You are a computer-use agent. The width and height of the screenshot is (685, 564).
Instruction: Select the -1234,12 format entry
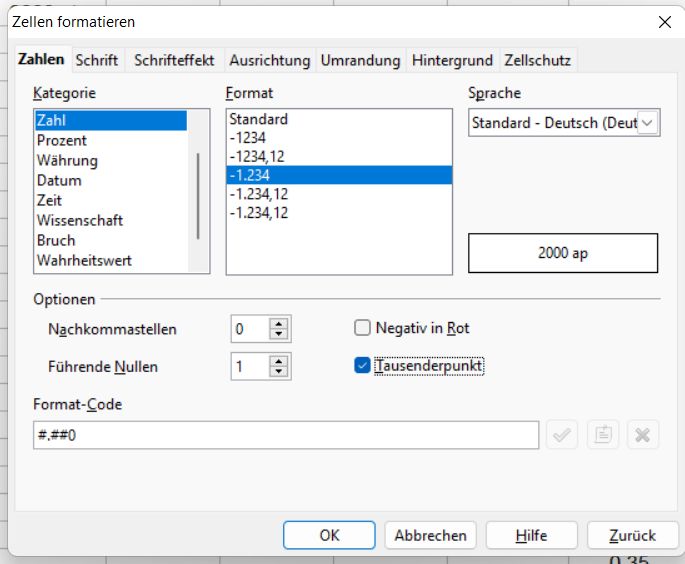point(339,156)
